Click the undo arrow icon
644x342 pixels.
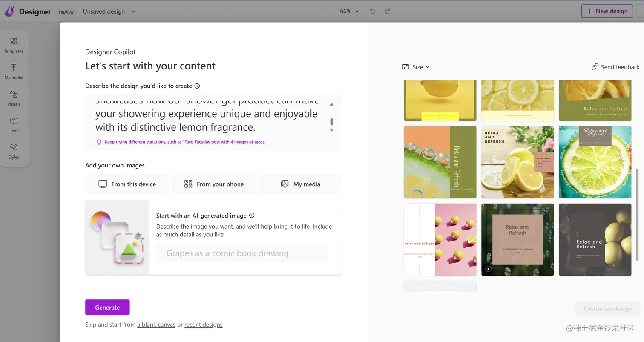coord(372,11)
